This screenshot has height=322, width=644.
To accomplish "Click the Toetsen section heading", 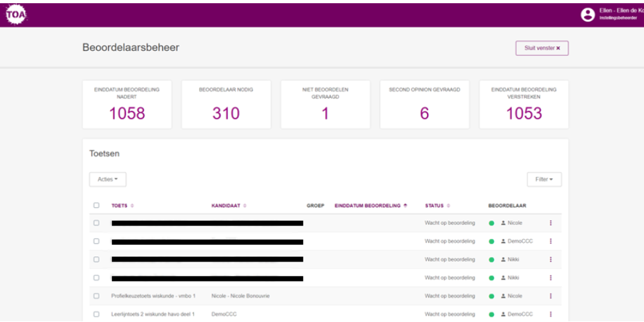I will tap(104, 154).
